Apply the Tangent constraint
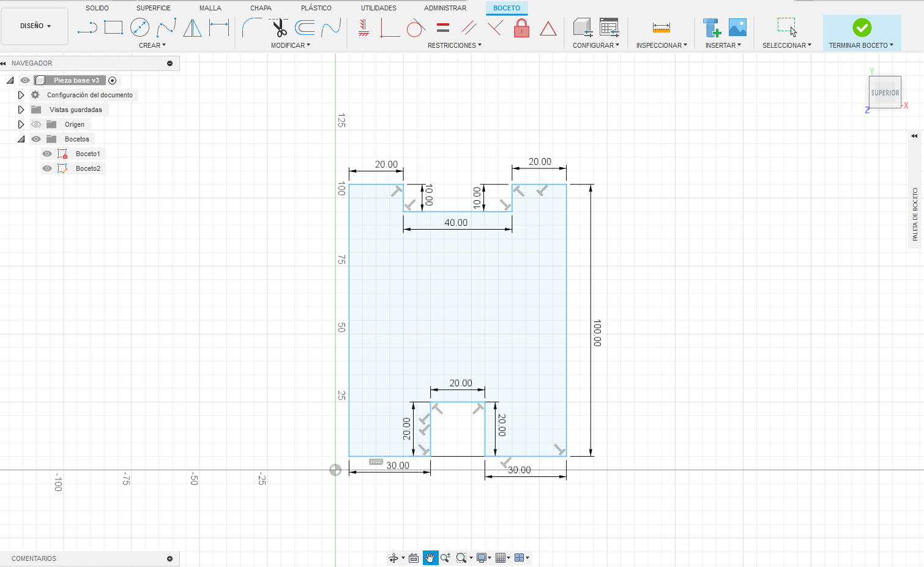This screenshot has width=924, height=567. 416,28
